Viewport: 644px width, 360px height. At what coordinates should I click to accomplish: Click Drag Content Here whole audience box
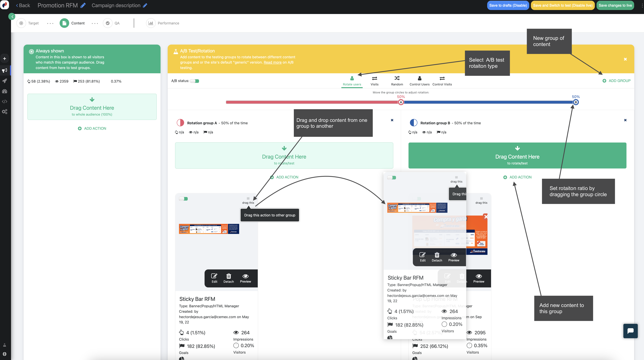(92, 107)
